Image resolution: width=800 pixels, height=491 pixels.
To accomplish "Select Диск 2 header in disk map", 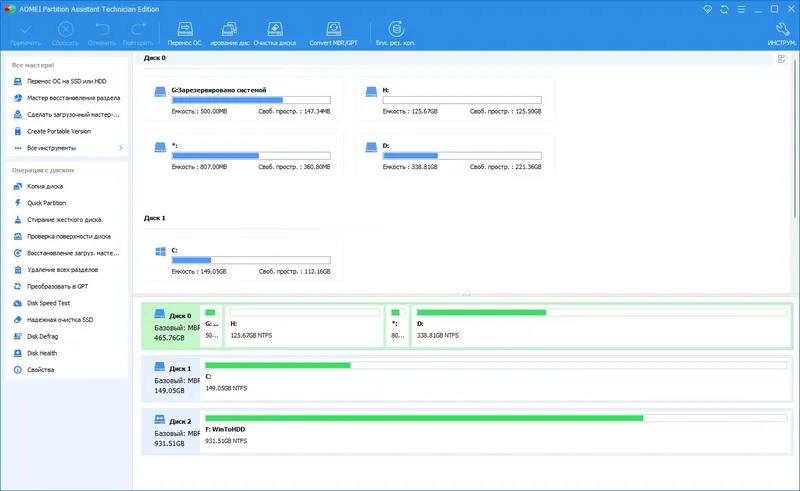I will click(171, 431).
